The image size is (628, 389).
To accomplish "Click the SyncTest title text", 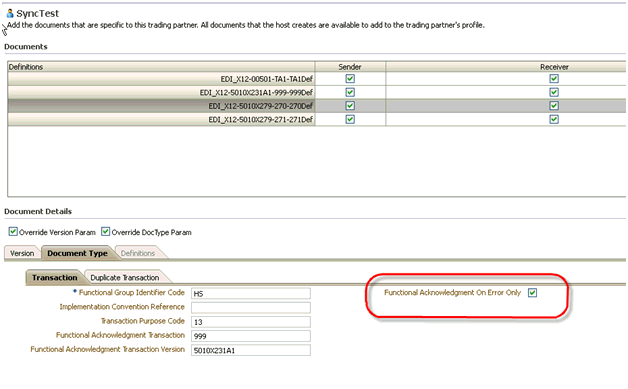I will (37, 14).
